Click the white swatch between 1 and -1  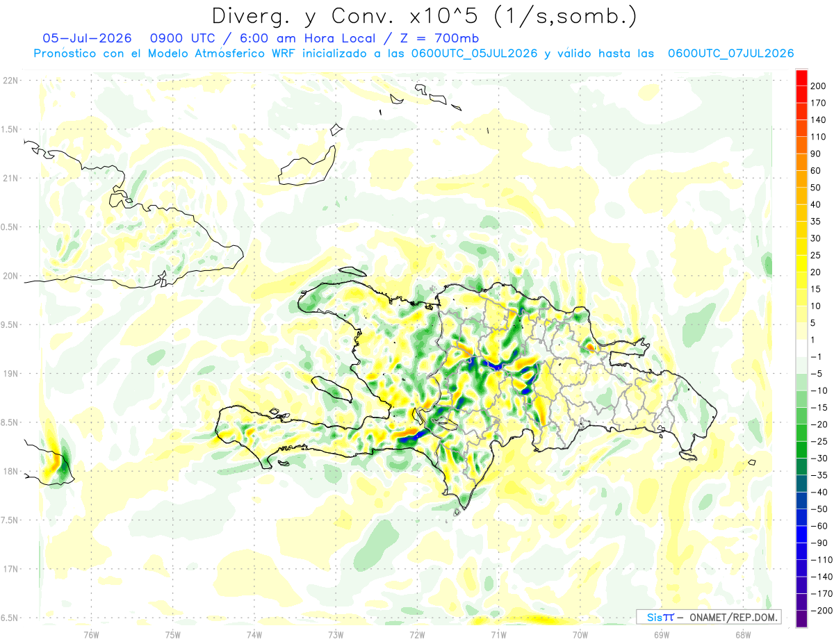click(801, 348)
